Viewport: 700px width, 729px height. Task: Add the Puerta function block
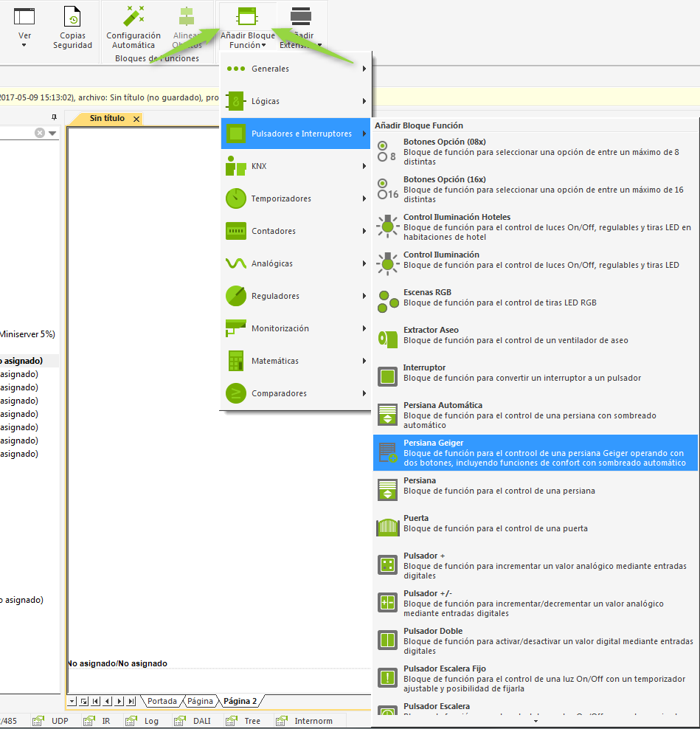point(536,523)
